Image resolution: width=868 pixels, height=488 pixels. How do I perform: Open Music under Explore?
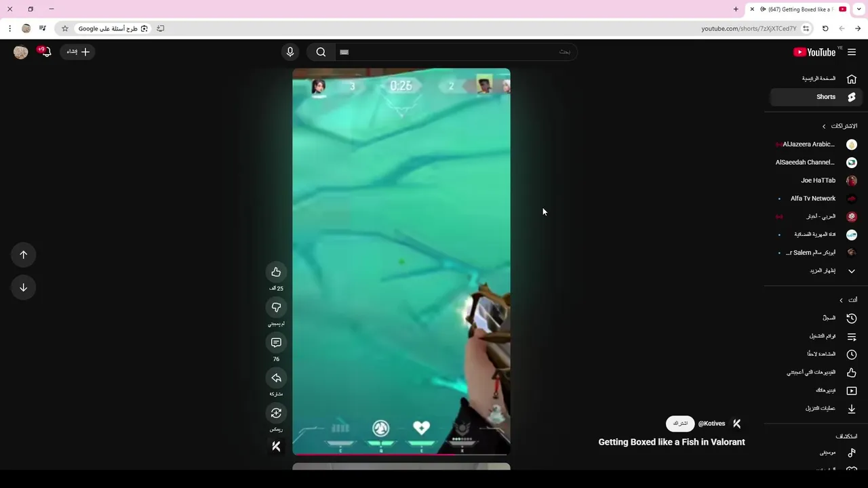pyautogui.click(x=816, y=453)
